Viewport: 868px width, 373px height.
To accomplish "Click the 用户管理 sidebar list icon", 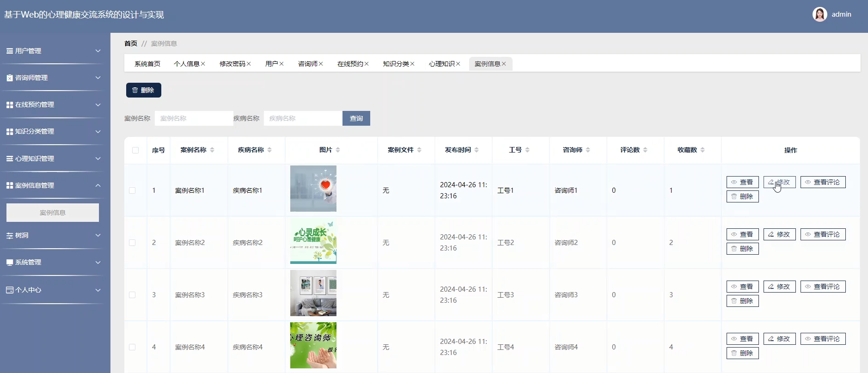I will pyautogui.click(x=9, y=51).
